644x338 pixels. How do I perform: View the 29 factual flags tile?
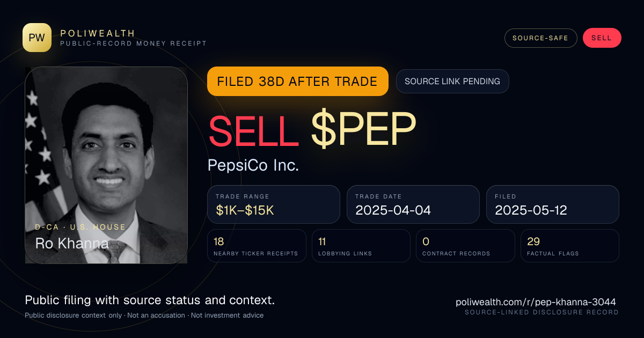(570, 246)
